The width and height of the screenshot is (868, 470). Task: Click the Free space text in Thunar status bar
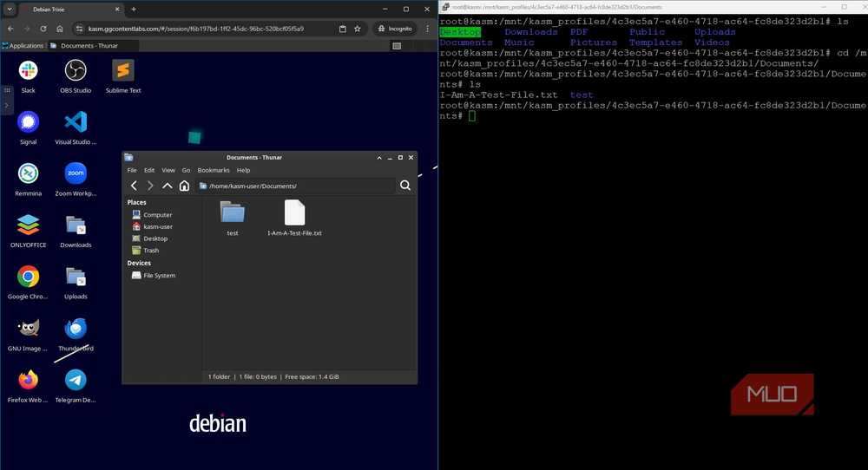coord(312,376)
